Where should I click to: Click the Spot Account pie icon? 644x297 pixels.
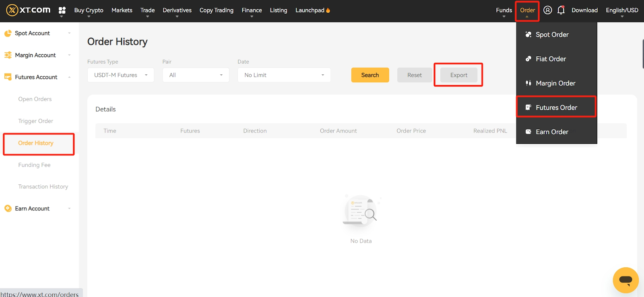(8, 33)
